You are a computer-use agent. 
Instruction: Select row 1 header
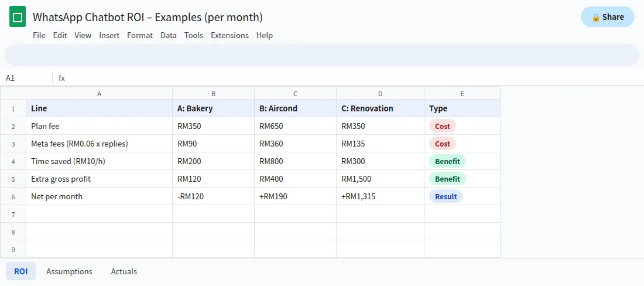pos(13,109)
